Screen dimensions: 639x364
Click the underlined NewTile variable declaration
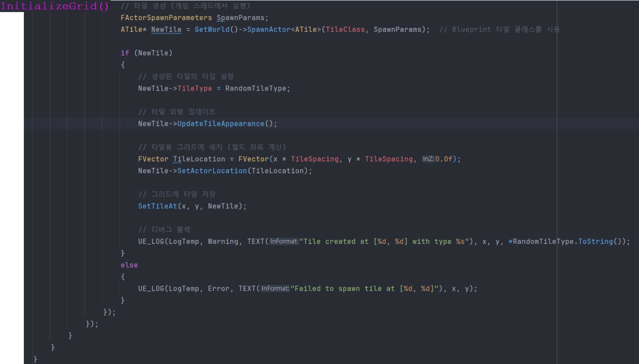166,30
